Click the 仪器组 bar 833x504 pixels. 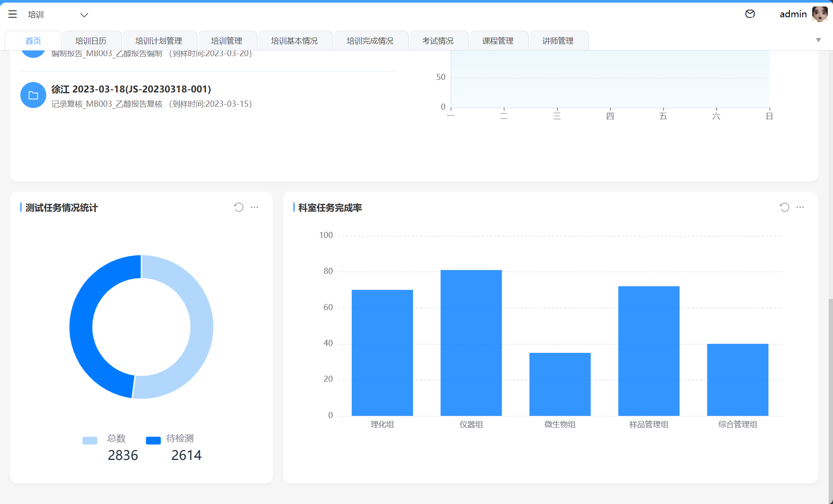click(471, 343)
